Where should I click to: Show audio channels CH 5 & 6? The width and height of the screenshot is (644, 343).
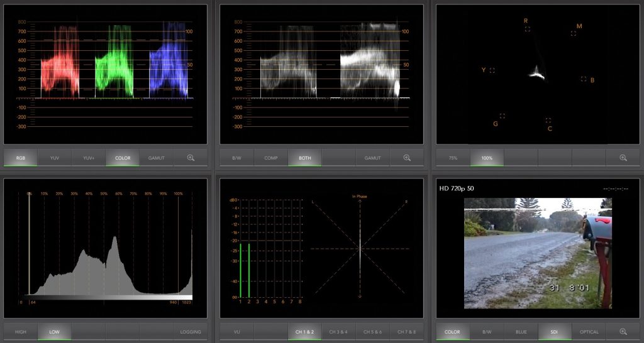coord(372,332)
